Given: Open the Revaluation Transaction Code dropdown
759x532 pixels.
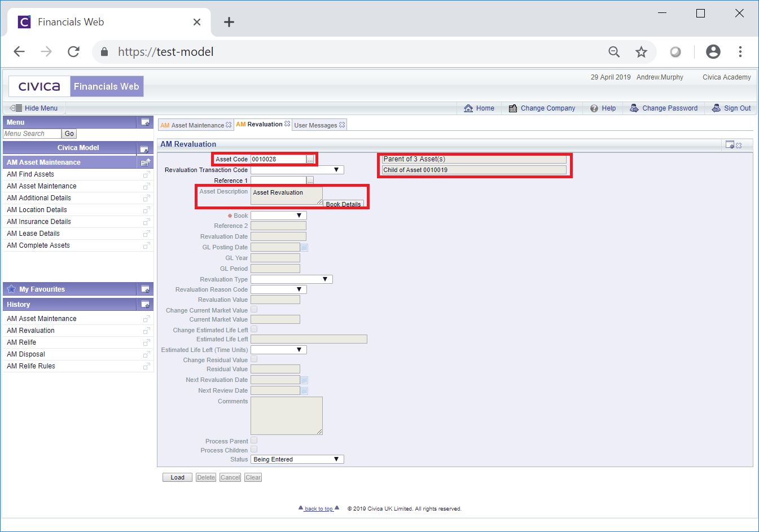Looking at the screenshot, I should 297,170.
